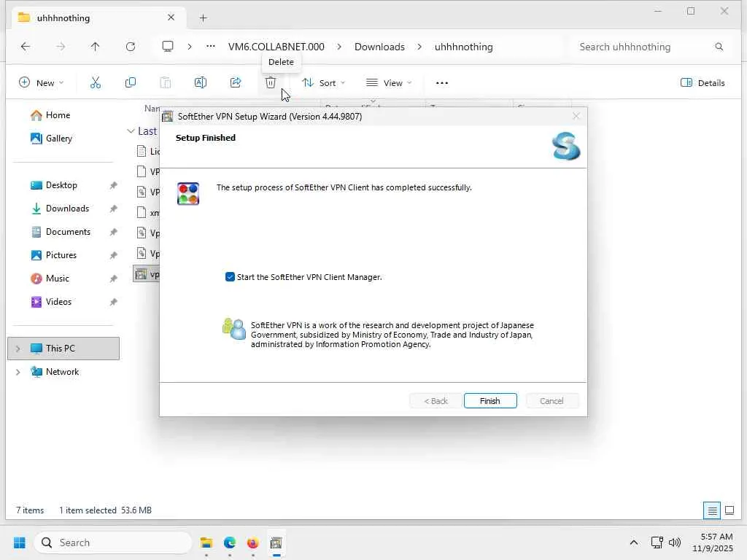Toggle the Details pane button
The width and height of the screenshot is (747, 560).
point(703,83)
